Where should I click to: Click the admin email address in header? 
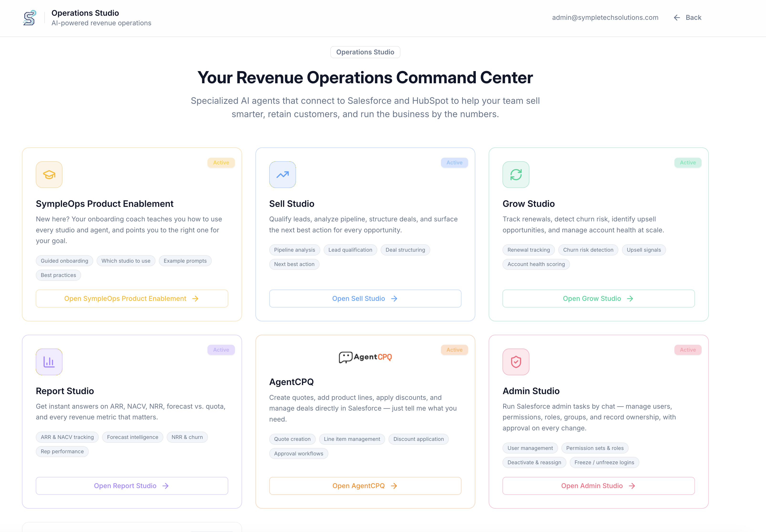click(605, 18)
